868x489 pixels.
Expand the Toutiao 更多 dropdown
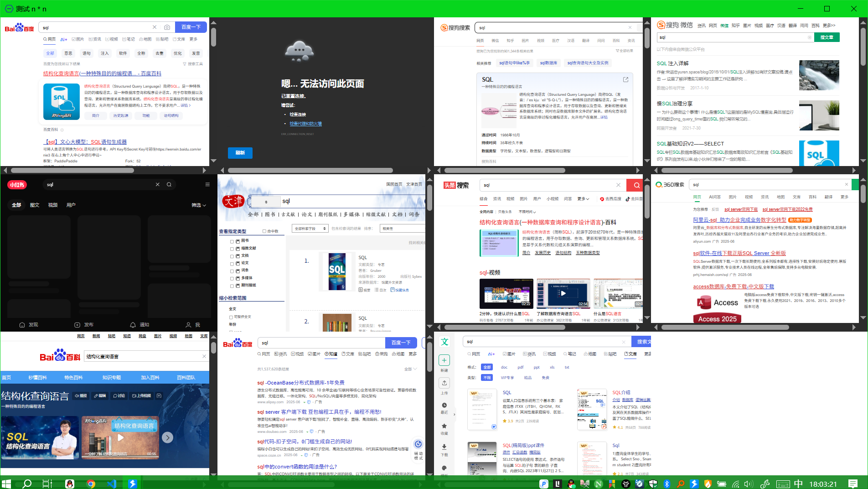583,199
